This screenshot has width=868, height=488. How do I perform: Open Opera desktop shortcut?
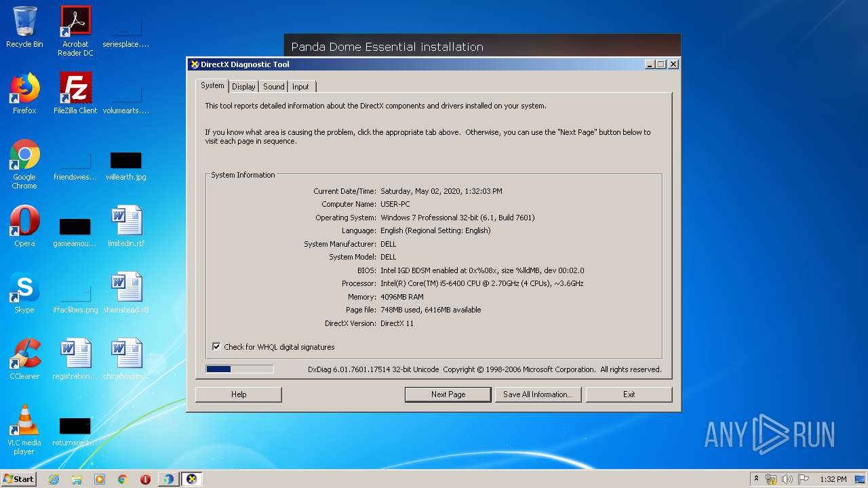pyautogui.click(x=24, y=226)
